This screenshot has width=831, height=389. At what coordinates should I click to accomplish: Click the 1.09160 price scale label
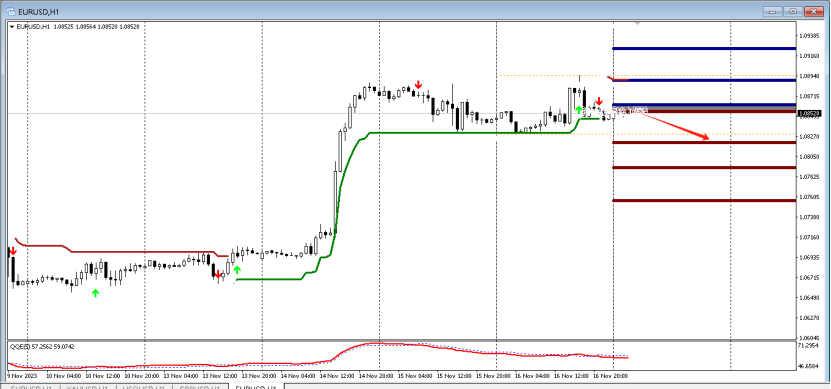(x=809, y=56)
